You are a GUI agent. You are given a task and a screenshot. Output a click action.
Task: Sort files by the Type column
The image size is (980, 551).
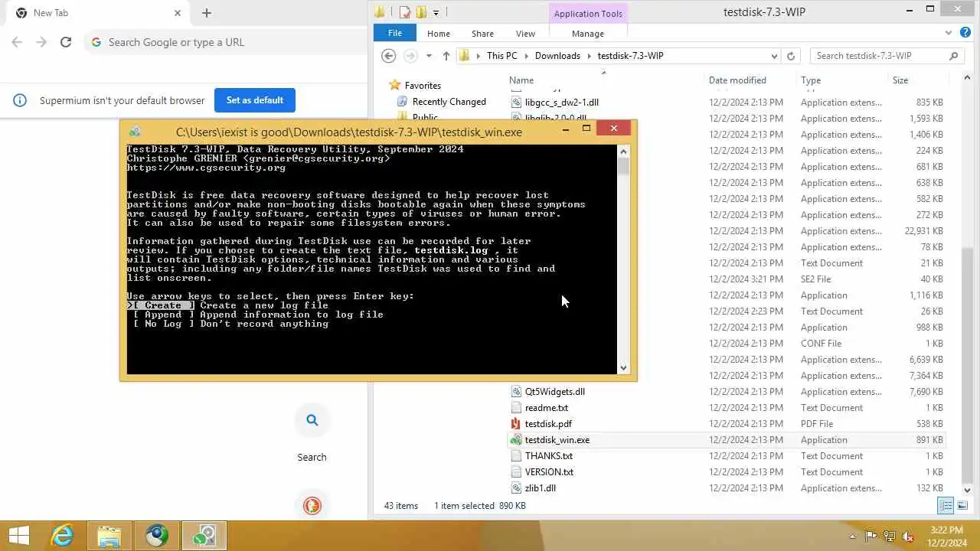(x=811, y=80)
